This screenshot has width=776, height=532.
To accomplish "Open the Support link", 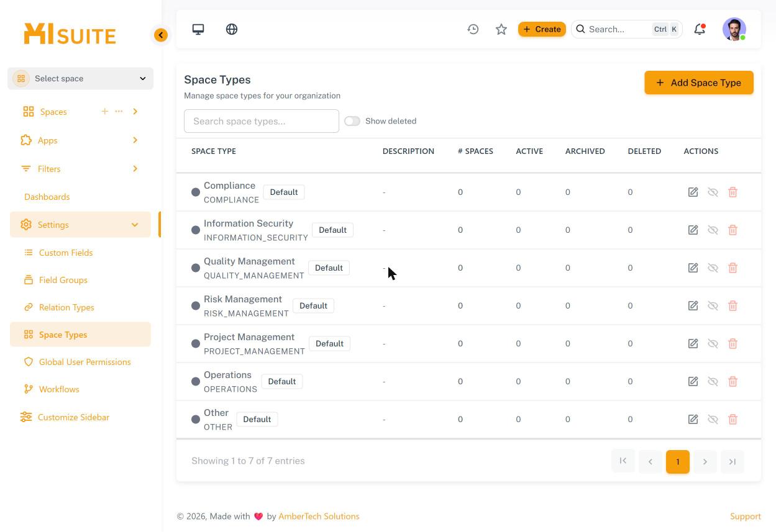I will (x=746, y=516).
